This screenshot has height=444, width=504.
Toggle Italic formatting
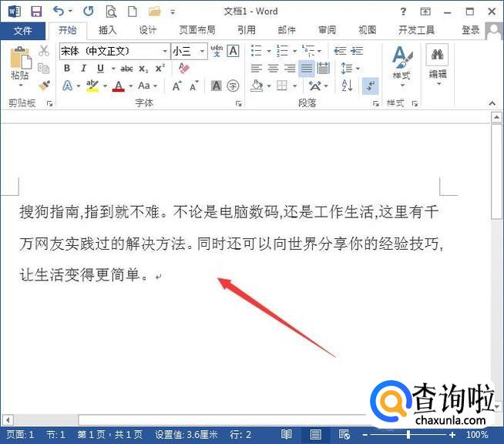tap(81, 69)
